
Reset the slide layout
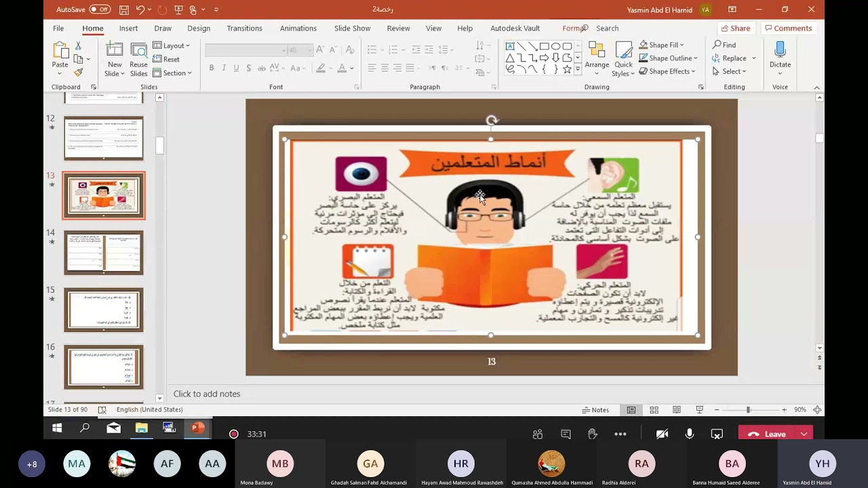(x=166, y=59)
